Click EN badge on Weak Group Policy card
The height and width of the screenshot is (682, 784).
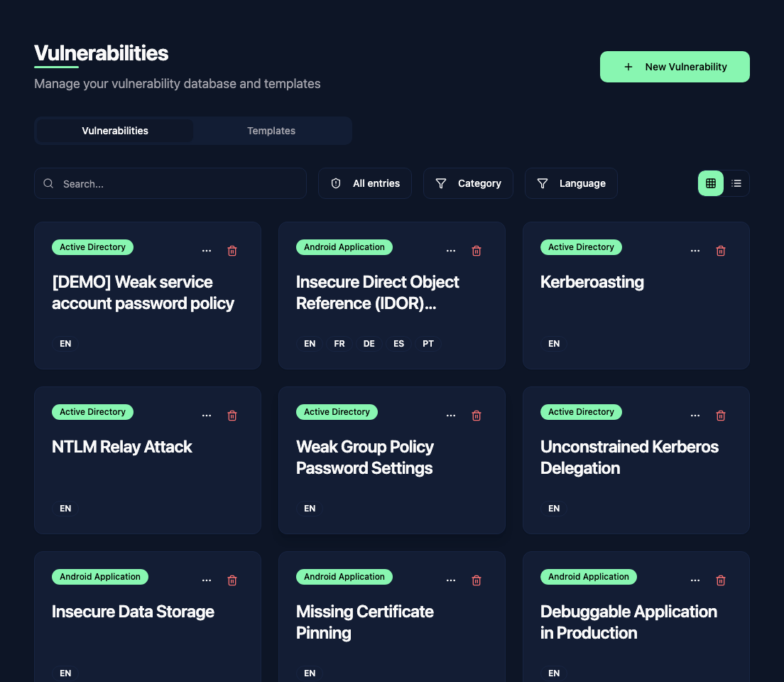click(x=310, y=509)
